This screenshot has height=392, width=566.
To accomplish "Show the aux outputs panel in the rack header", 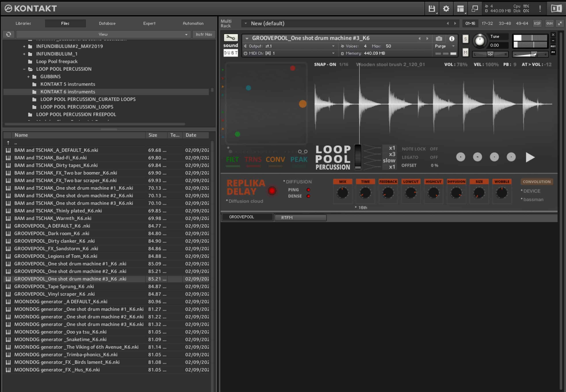I will tap(549, 23).
